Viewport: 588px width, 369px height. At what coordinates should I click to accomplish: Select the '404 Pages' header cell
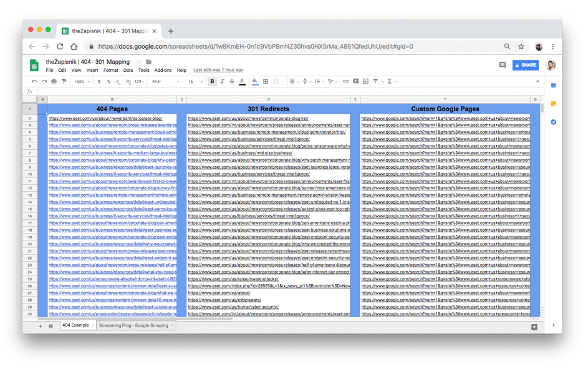(x=112, y=109)
